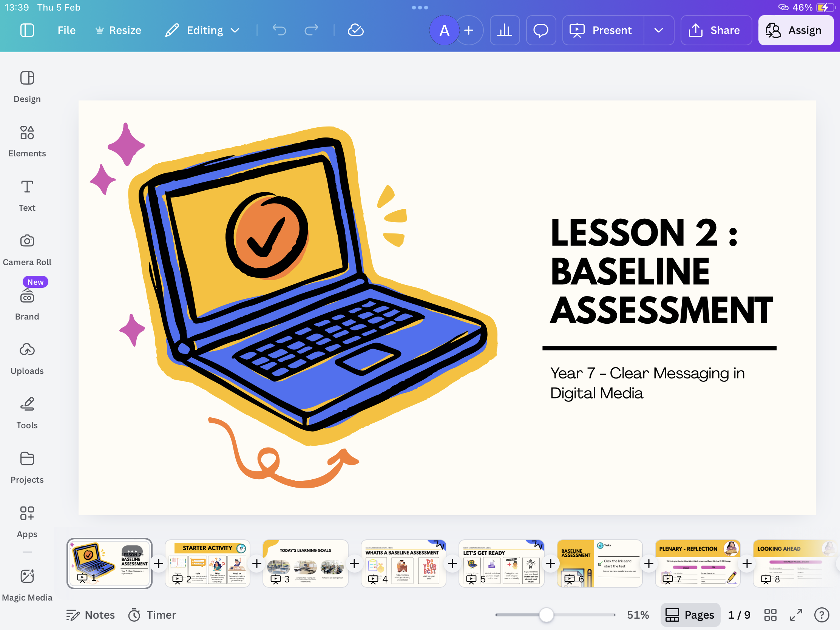Toggle the Pages thumbnail strip
This screenshot has height=630, width=840.
click(690, 615)
